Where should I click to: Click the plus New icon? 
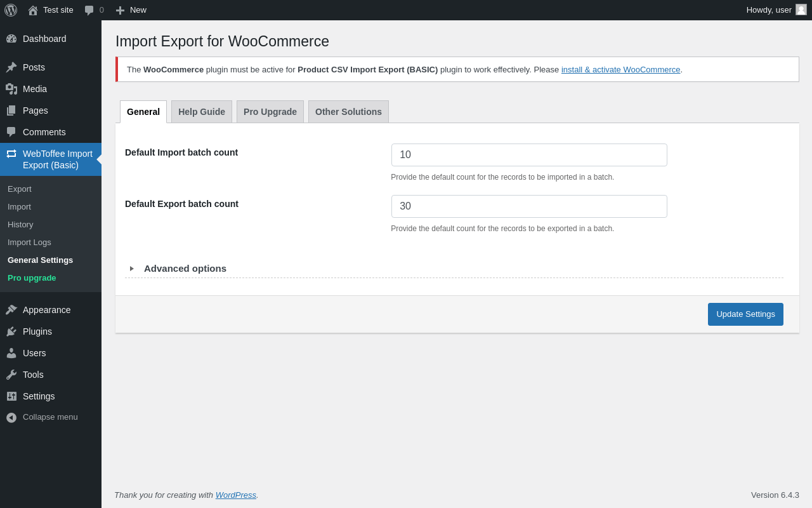coord(120,10)
